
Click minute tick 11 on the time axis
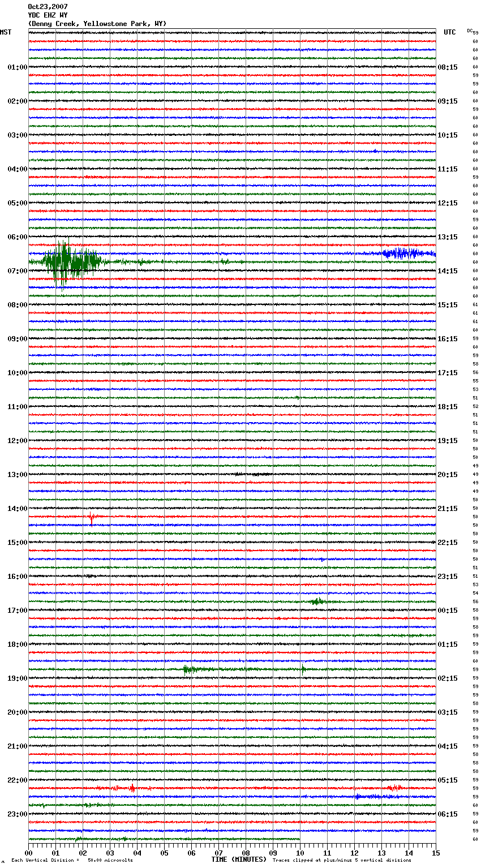(x=327, y=853)
